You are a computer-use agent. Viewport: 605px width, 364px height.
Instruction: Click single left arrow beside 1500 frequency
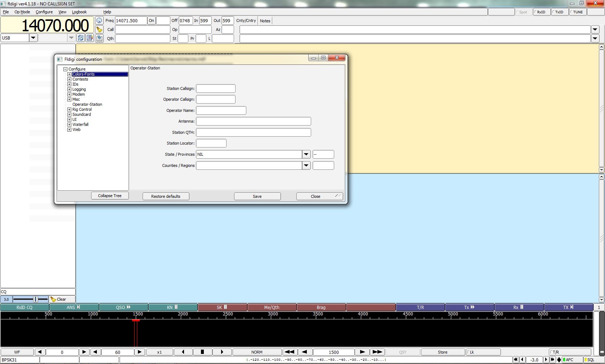[305, 352]
